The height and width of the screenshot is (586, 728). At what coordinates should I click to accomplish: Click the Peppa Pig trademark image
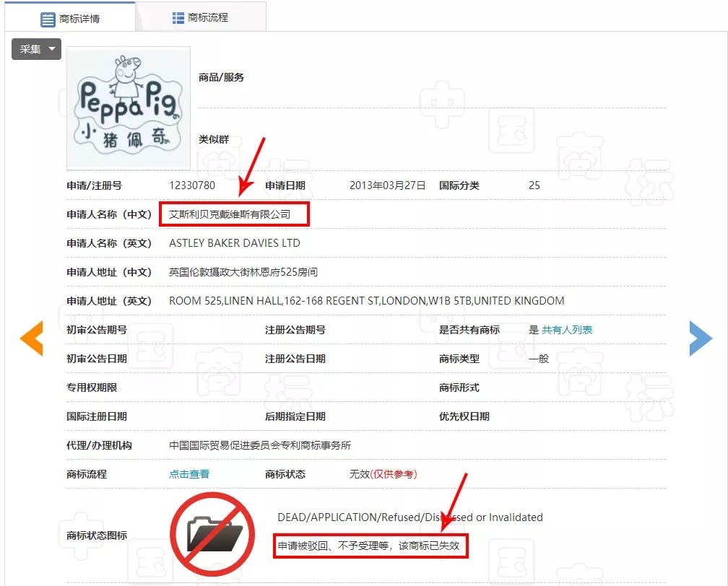pos(129,108)
